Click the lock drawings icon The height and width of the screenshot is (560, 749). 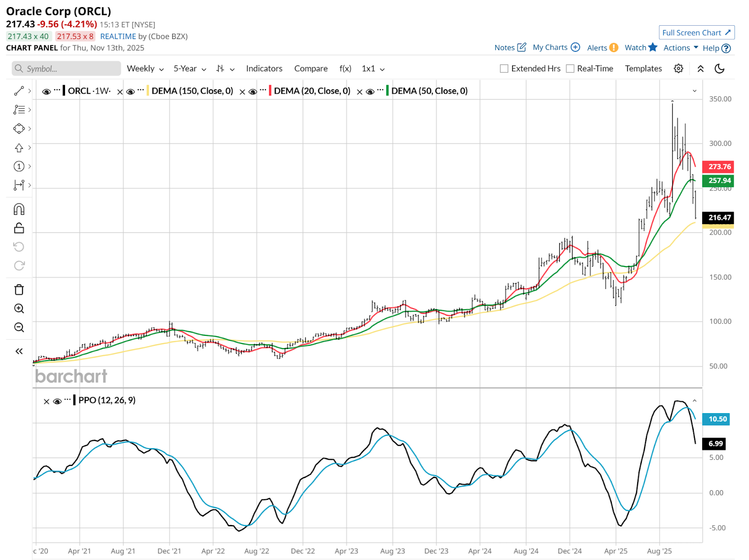click(x=19, y=228)
